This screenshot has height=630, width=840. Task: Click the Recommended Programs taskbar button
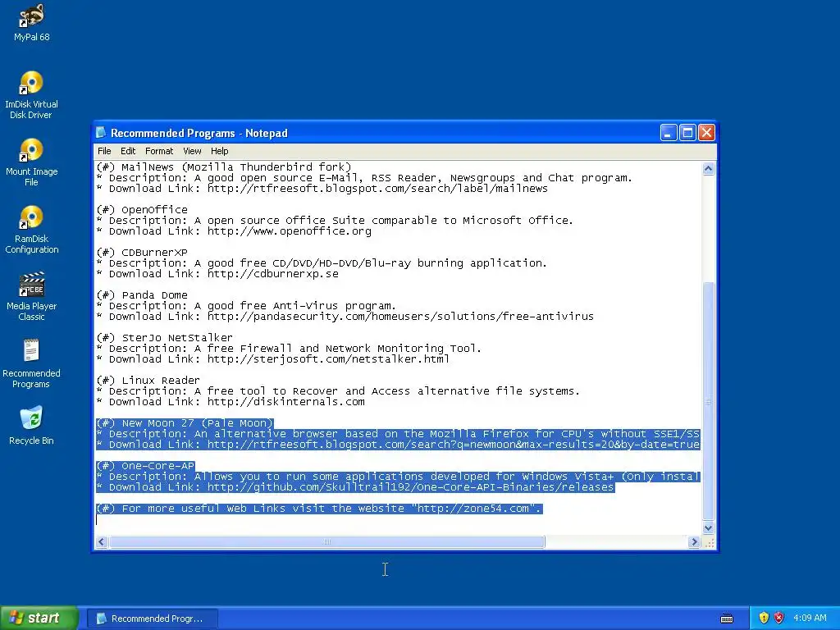pos(152,619)
